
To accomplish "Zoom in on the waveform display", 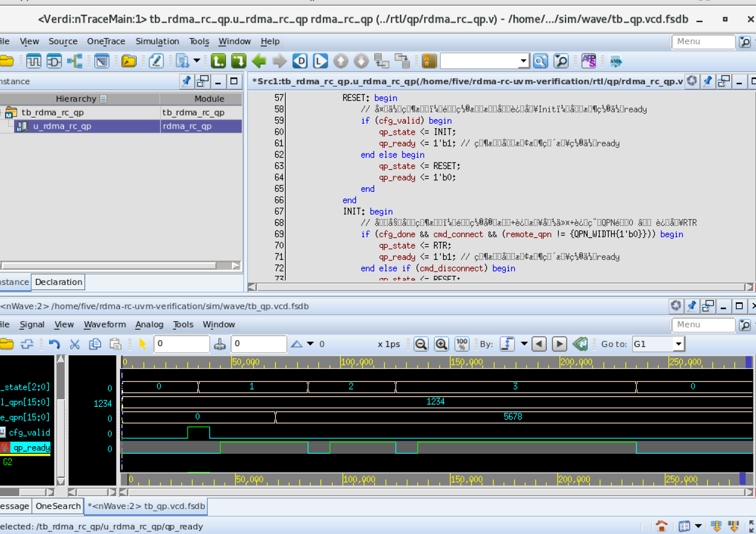I will pos(441,344).
